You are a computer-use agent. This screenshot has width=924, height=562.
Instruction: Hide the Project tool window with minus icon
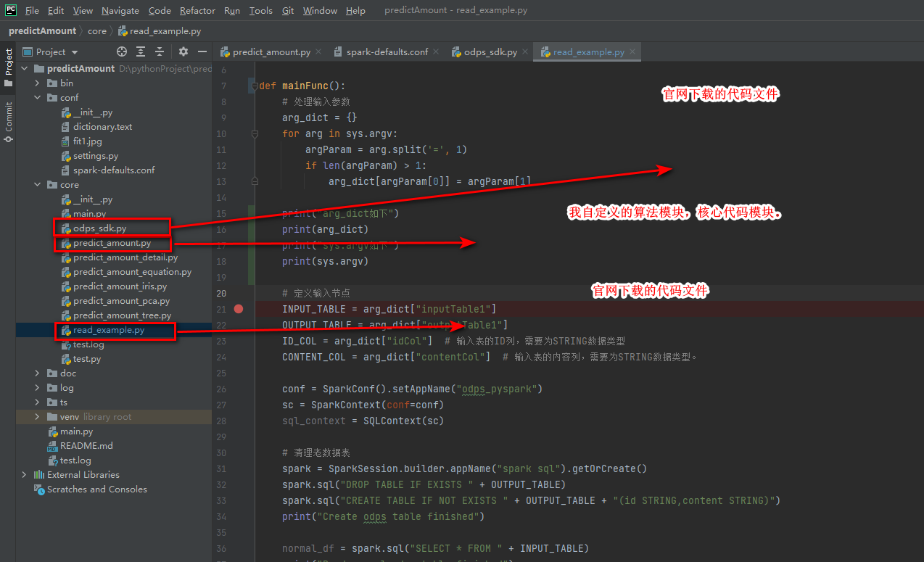tap(202, 51)
